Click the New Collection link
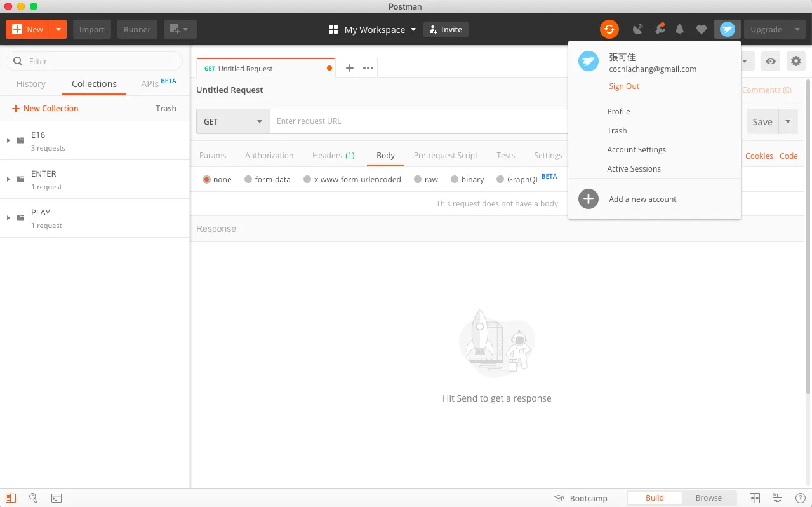This screenshot has height=507, width=812. point(45,108)
